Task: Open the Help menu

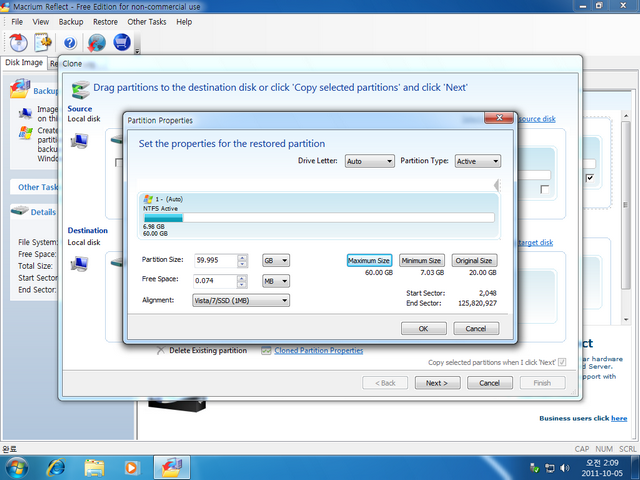Action: pos(184,22)
